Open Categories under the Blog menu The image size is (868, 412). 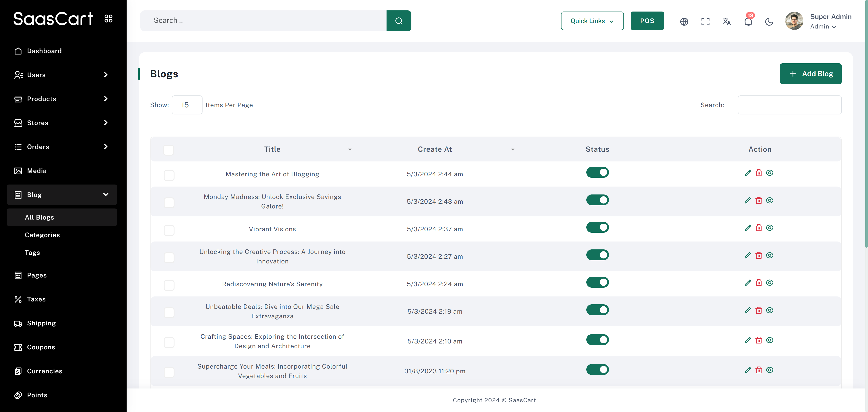pyautogui.click(x=42, y=235)
